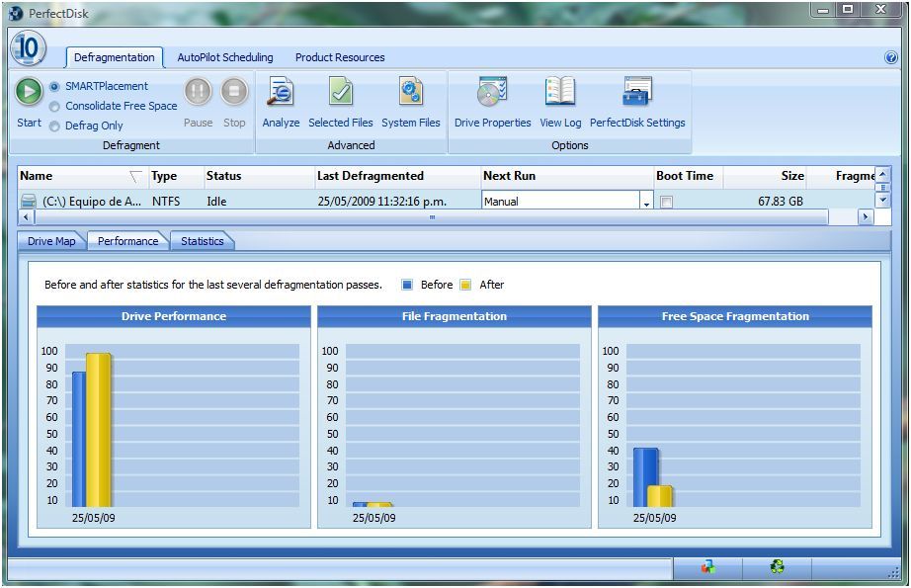The image size is (911, 588).
Task: Click the recycle icon in status bar
Action: [x=778, y=567]
